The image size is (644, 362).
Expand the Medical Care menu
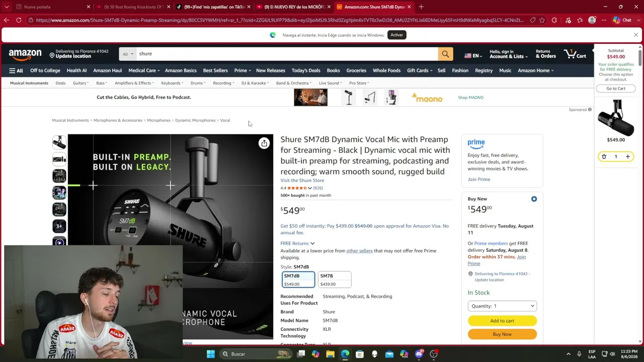coord(144,70)
